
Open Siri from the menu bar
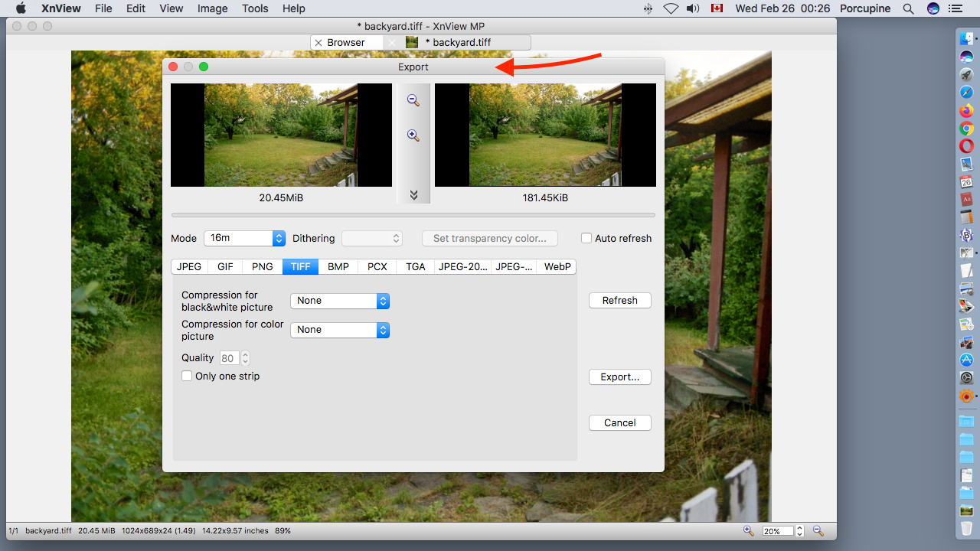tap(933, 8)
